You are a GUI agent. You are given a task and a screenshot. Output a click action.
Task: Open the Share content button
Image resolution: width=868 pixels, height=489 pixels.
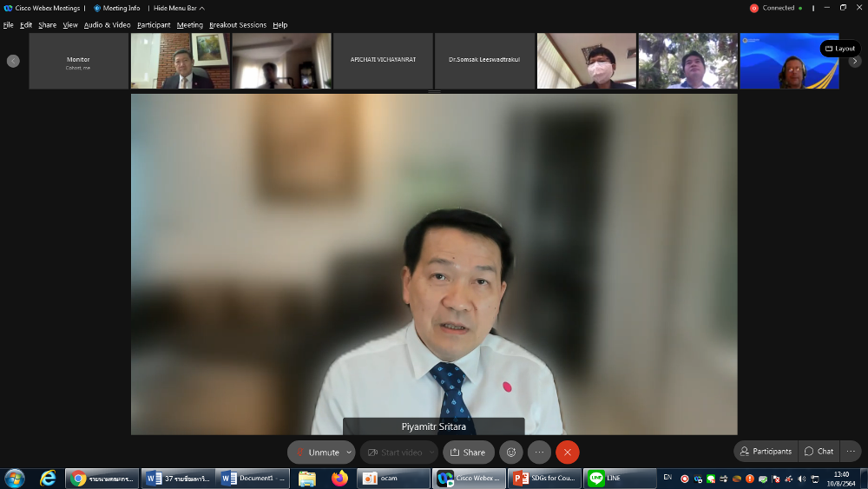point(468,453)
